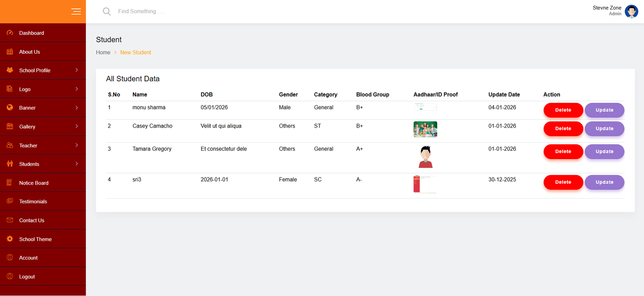The width and height of the screenshot is (644, 296).
Task: Delete the Casey Camacho record
Action: click(x=563, y=128)
